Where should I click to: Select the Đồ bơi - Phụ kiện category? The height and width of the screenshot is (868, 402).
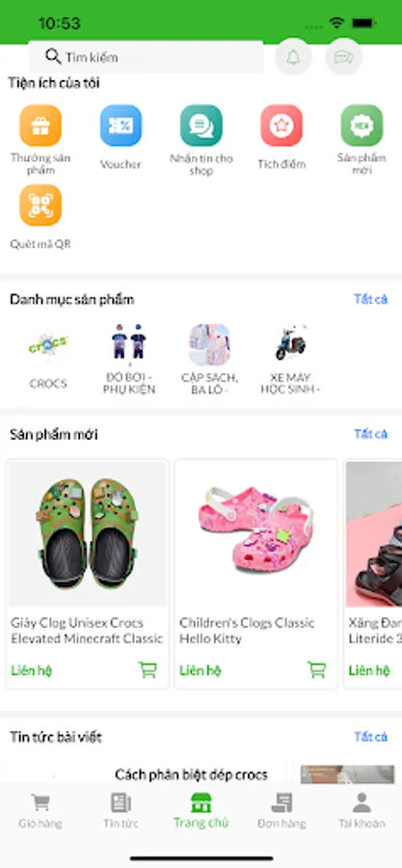(x=129, y=359)
